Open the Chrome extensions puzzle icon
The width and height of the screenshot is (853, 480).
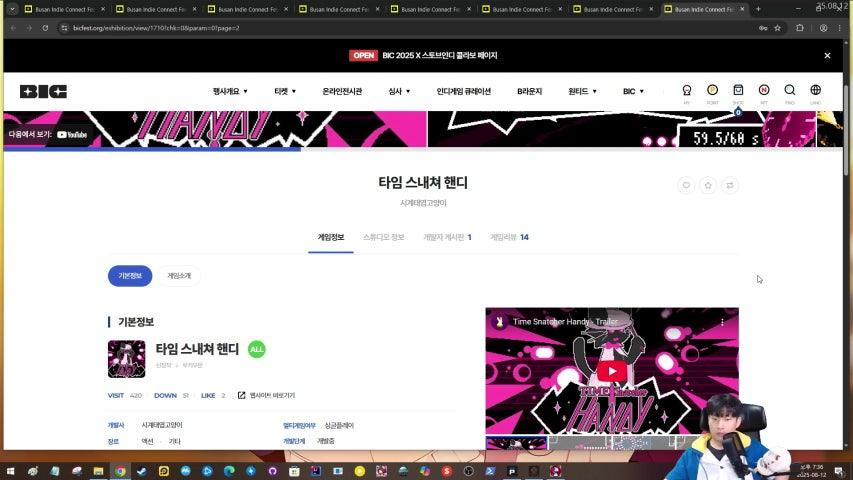(x=800, y=28)
